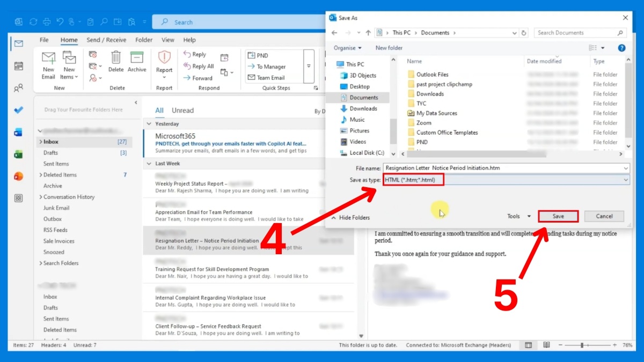The image size is (644, 362).
Task: Click the Save button
Action: (558, 216)
